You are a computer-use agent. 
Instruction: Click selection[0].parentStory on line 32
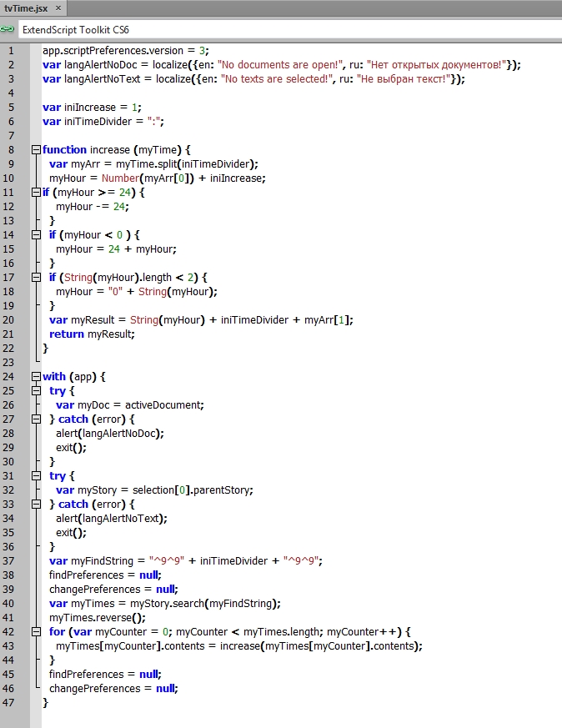[x=192, y=490]
